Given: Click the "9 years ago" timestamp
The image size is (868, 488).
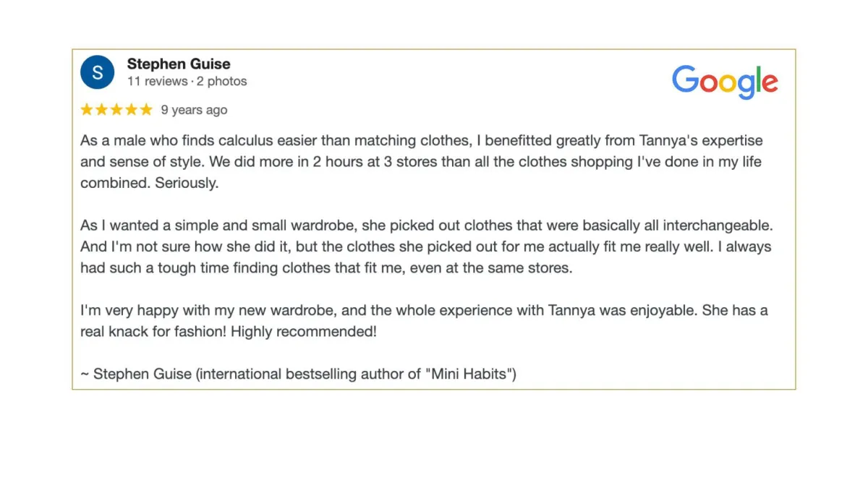Looking at the screenshot, I should (194, 110).
